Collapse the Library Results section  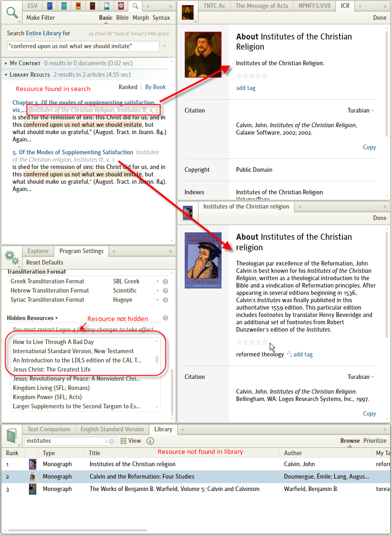click(6, 75)
